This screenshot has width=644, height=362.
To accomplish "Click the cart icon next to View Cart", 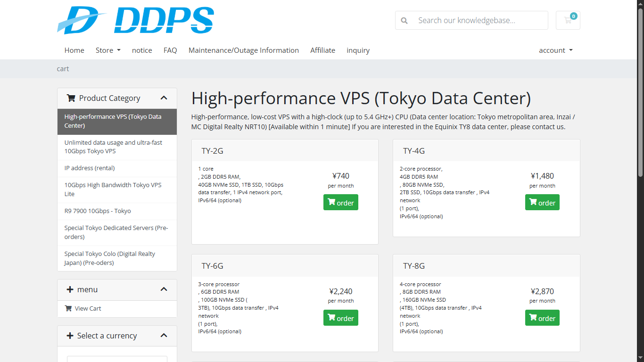I will coord(68,308).
